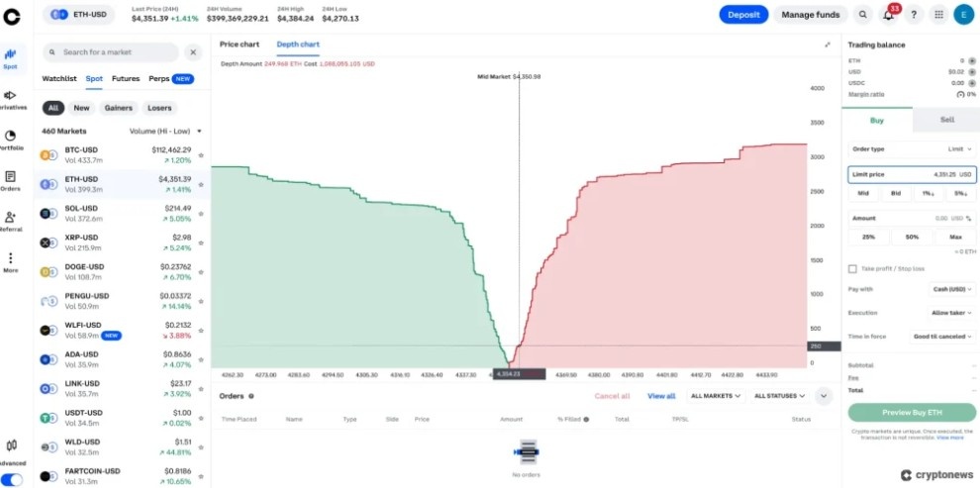This screenshot has height=488, width=980.
Task: Open the Perps markets tab
Action: click(x=171, y=79)
